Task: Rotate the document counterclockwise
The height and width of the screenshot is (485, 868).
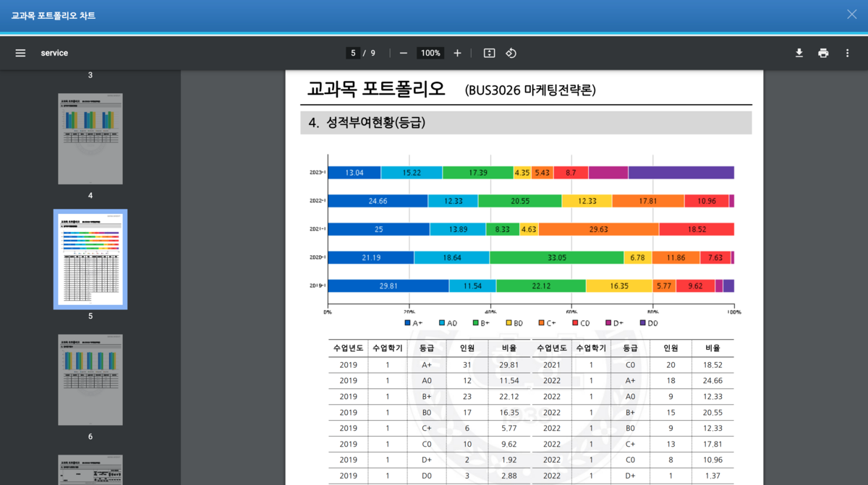Action: coord(511,53)
